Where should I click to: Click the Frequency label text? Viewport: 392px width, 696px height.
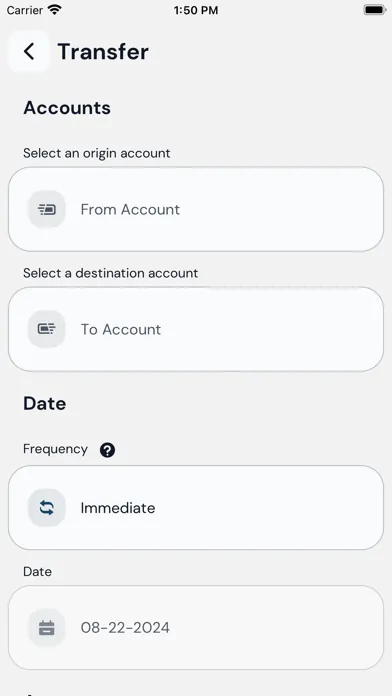click(x=55, y=449)
